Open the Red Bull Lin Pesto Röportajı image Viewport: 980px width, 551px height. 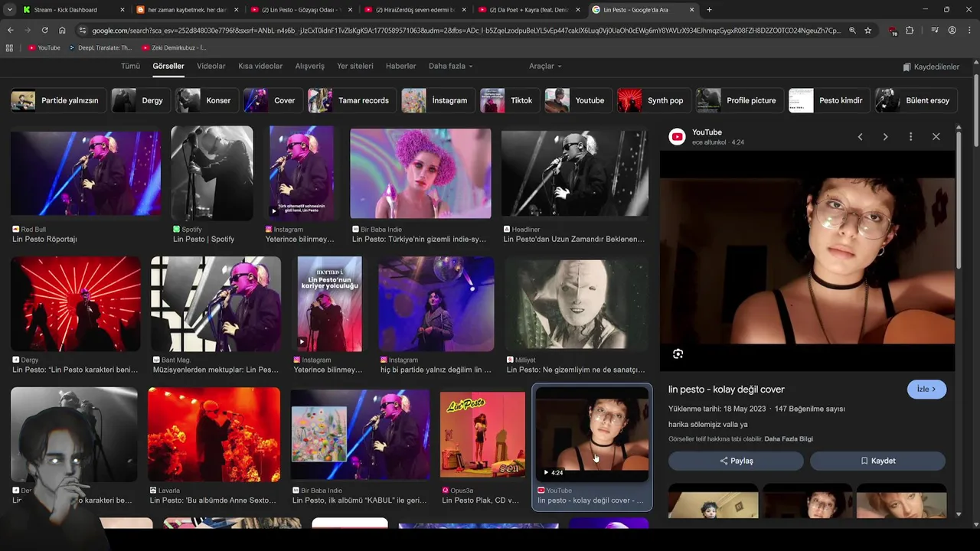pos(86,173)
